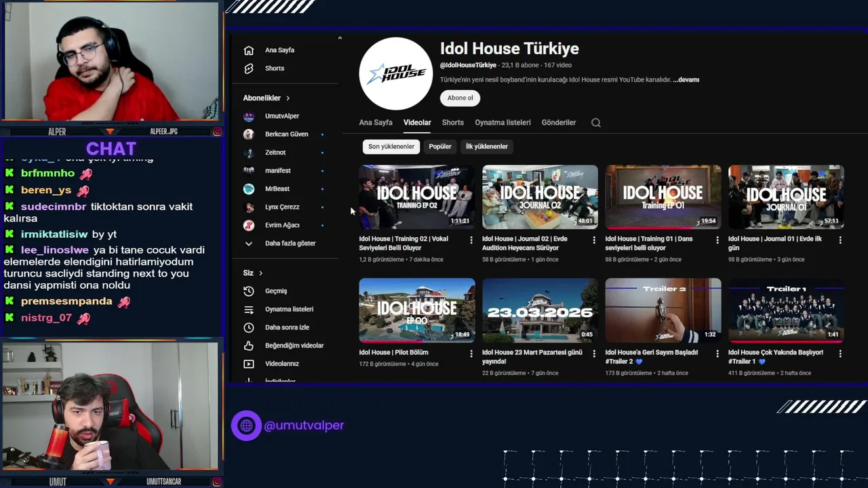
Task: Open manifest subscription avatar
Action: [249, 171]
